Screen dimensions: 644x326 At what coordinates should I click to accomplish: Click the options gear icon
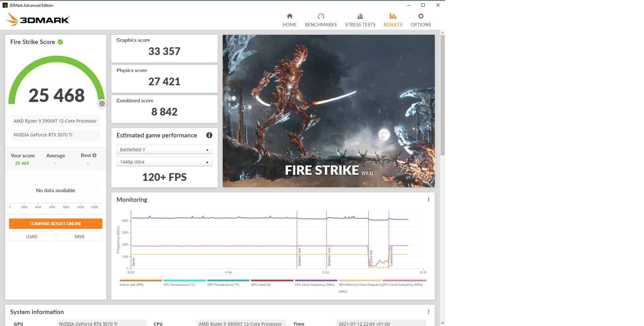(421, 16)
